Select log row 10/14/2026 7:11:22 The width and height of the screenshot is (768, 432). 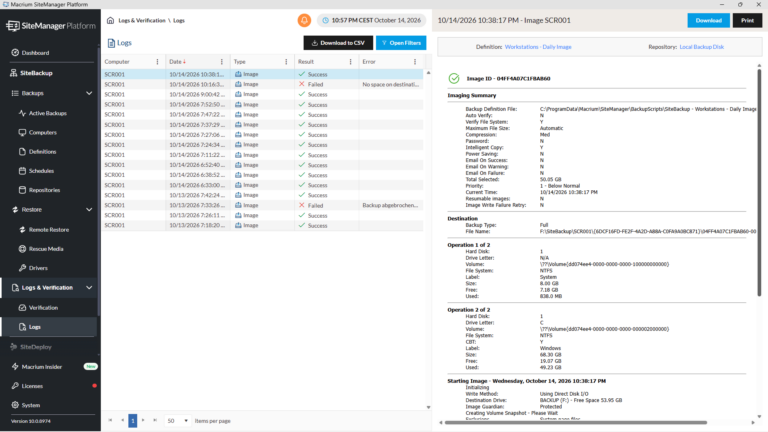pyautogui.click(x=263, y=155)
